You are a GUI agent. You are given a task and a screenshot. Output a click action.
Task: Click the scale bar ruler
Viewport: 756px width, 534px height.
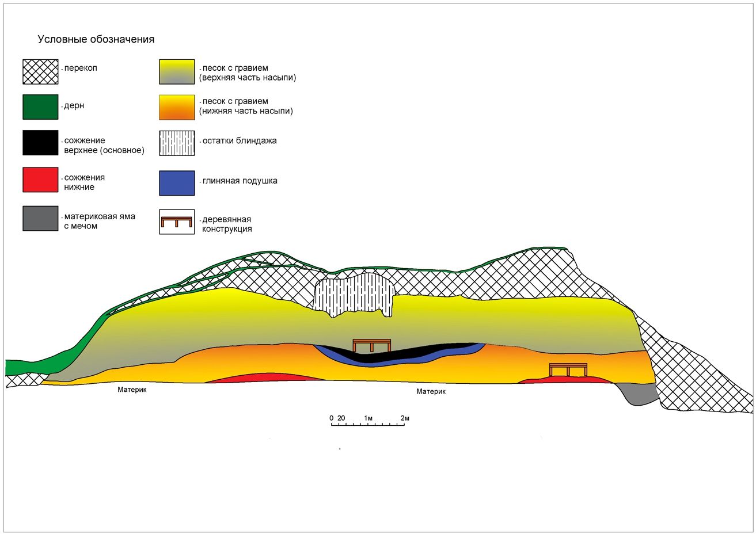367,425
